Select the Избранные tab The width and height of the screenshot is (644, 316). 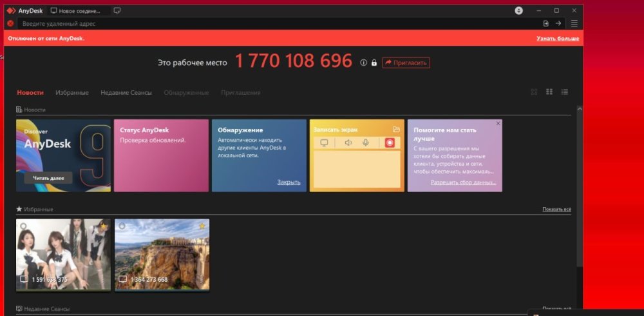tap(72, 93)
